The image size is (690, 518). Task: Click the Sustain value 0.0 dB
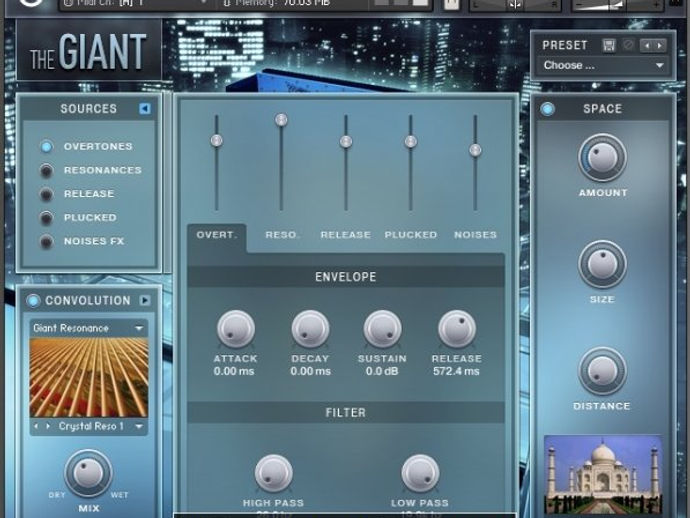click(382, 371)
